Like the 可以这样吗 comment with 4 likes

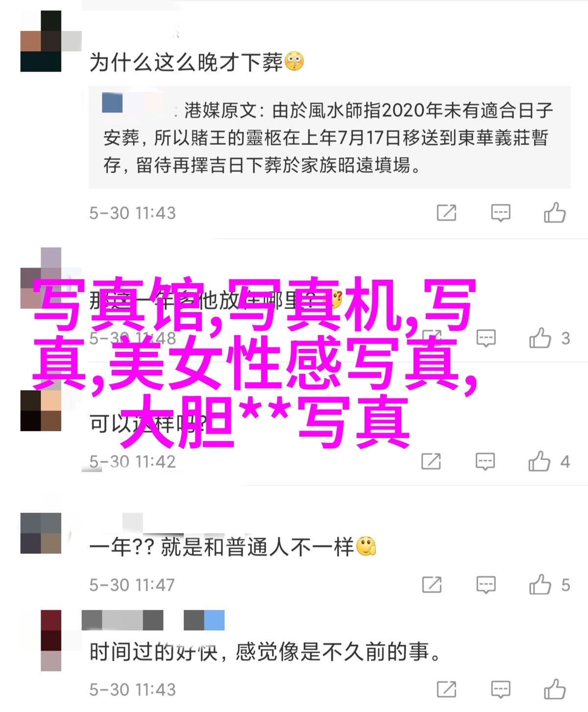[539, 462]
